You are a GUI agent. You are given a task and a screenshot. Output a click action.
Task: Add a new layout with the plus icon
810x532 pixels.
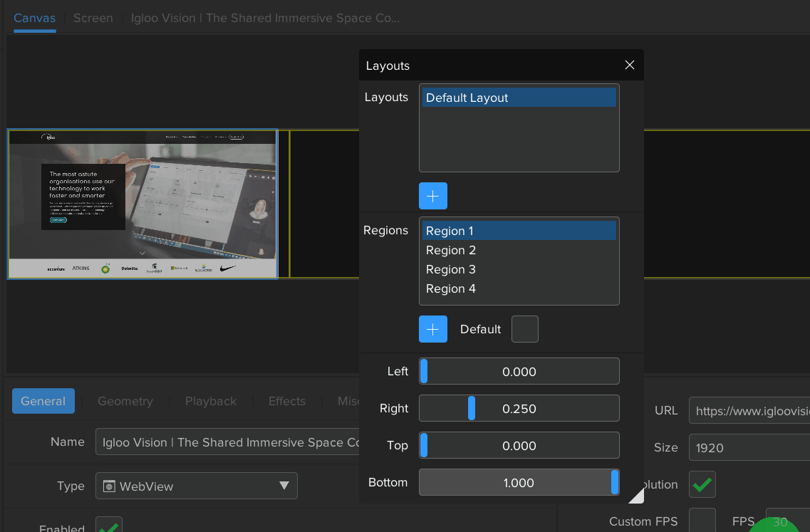coord(433,195)
